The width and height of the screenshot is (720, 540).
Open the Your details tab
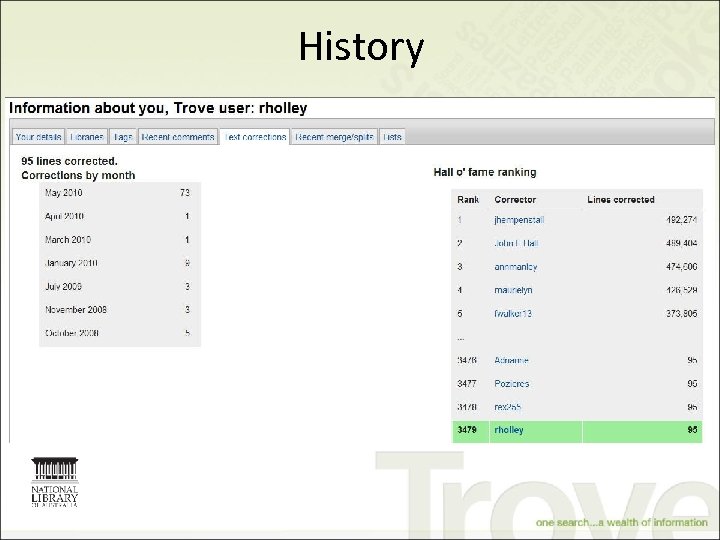click(38, 137)
